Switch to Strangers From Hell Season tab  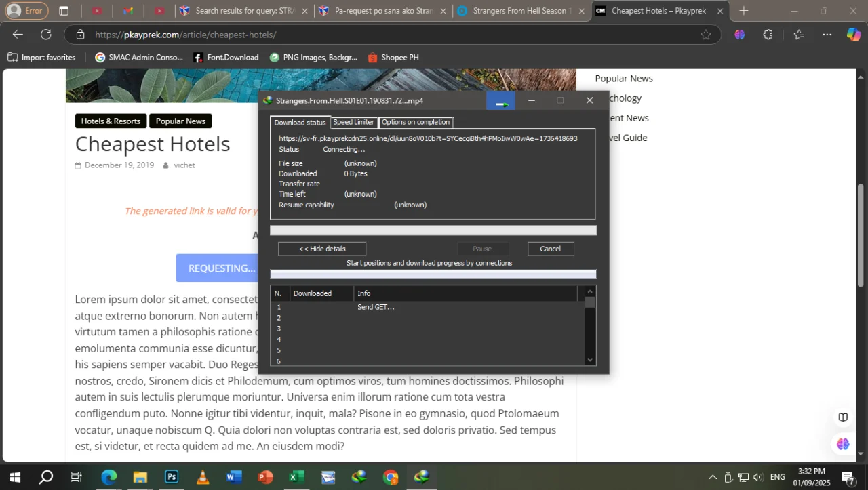point(522,11)
